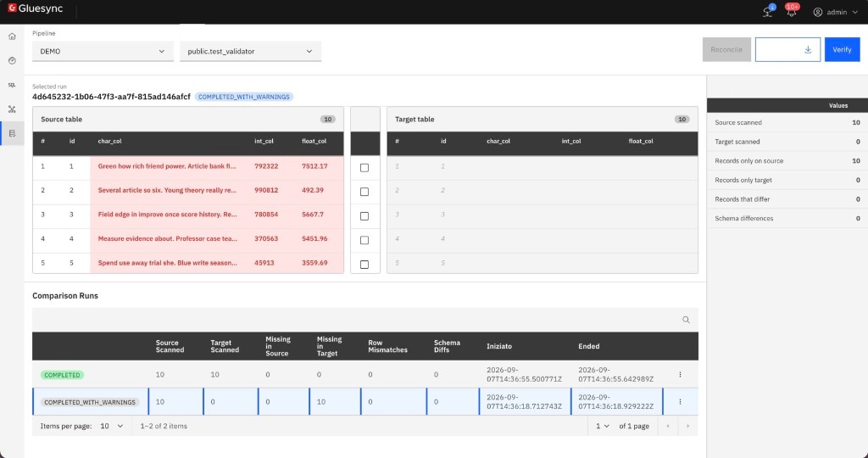Open actions menu for COMPLETED run
Screen dimensions: 868x458
(680, 375)
